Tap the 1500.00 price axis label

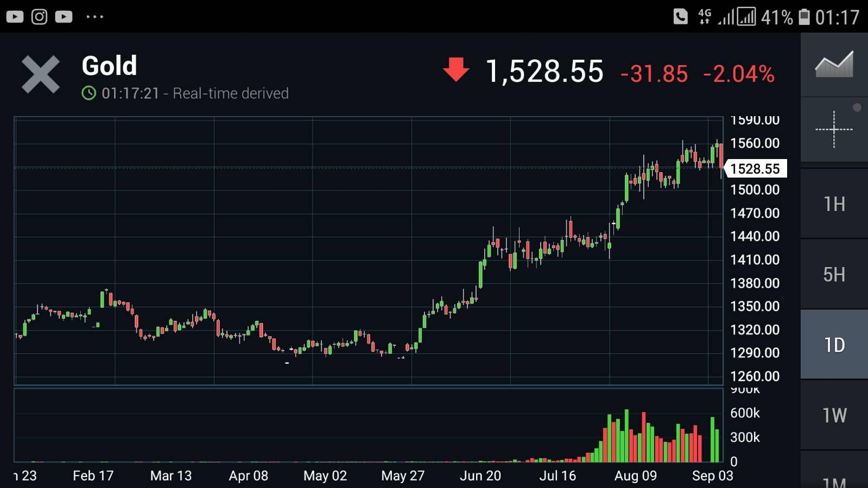click(x=755, y=190)
